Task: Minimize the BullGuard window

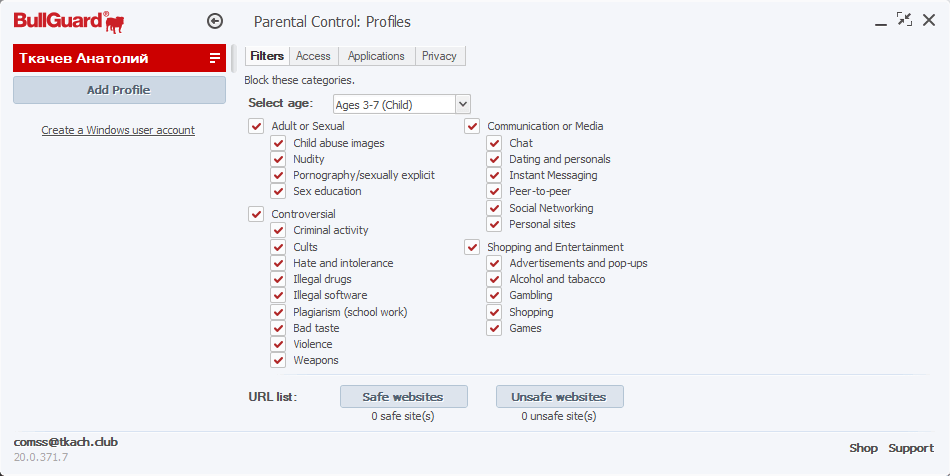Action: 880,21
